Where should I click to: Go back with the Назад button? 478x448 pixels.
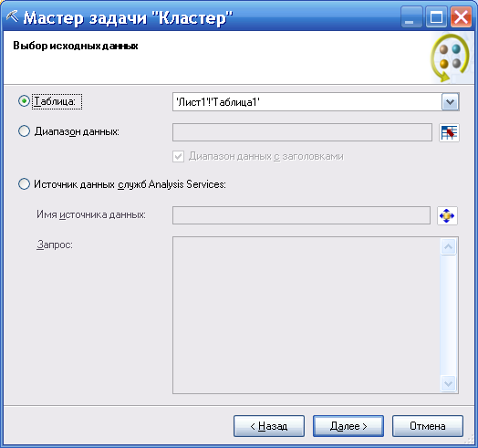tap(269, 426)
